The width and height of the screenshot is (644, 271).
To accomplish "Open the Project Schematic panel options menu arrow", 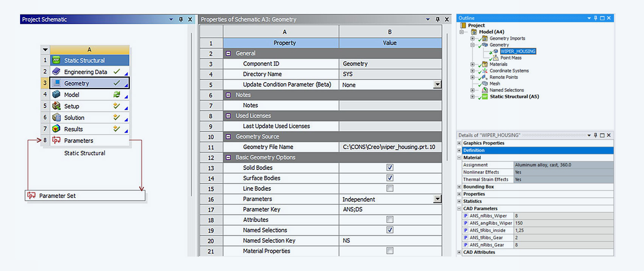I will pos(171,19).
